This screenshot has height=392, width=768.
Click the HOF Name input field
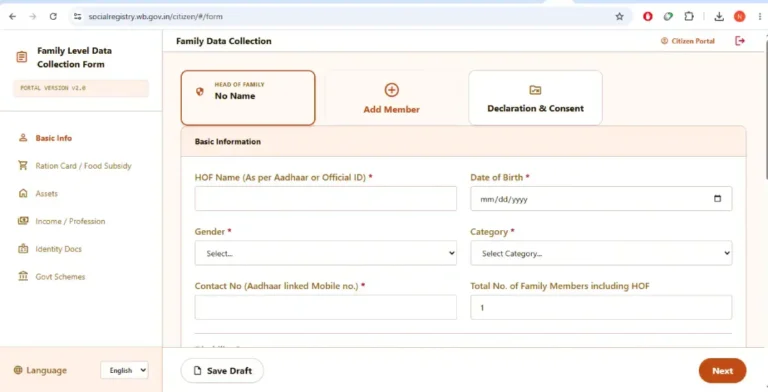click(x=326, y=198)
